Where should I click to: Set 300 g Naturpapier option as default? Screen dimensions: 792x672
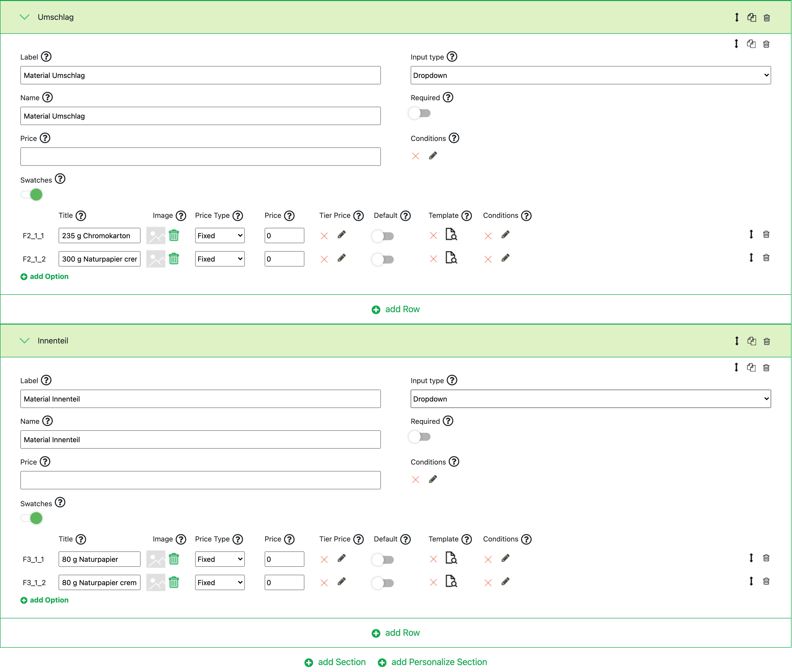[x=383, y=259]
